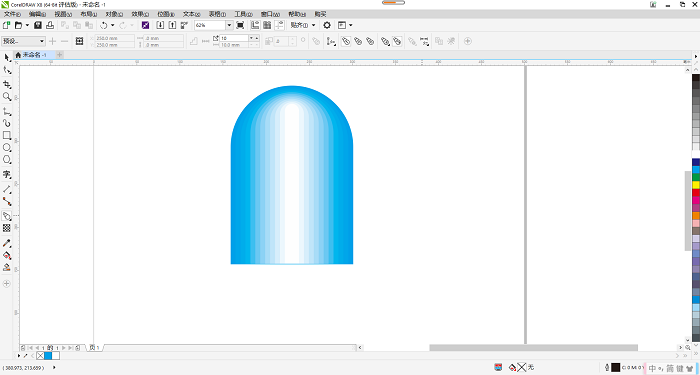This screenshot has height=375, width=700.
Task: Expand the application launcher dropdown
Action: coord(350,25)
